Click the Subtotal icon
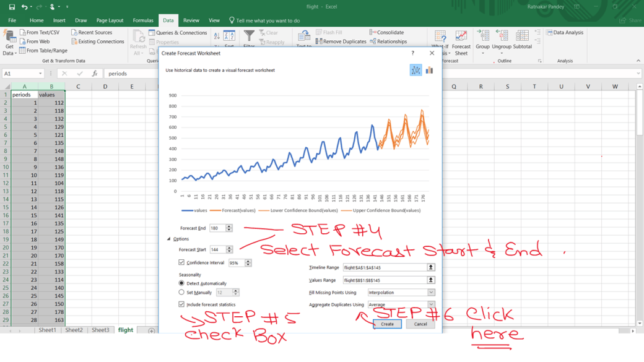This screenshot has height=362, width=644. coord(523,40)
